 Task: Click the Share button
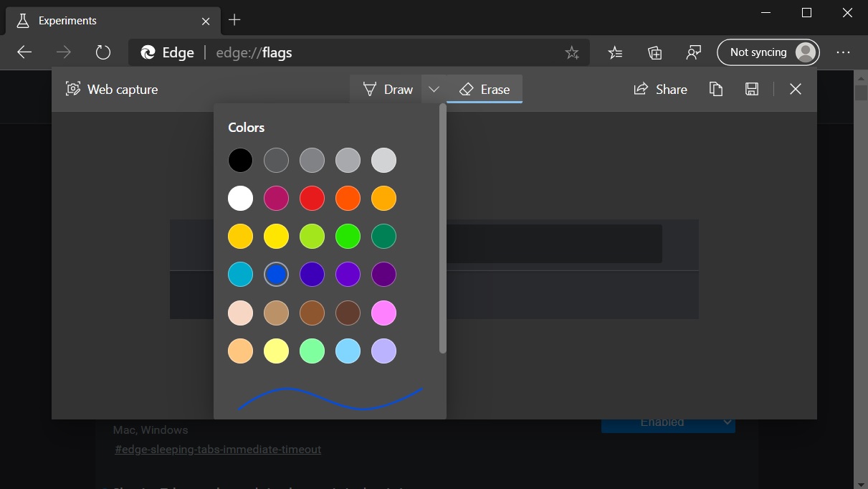(x=661, y=89)
